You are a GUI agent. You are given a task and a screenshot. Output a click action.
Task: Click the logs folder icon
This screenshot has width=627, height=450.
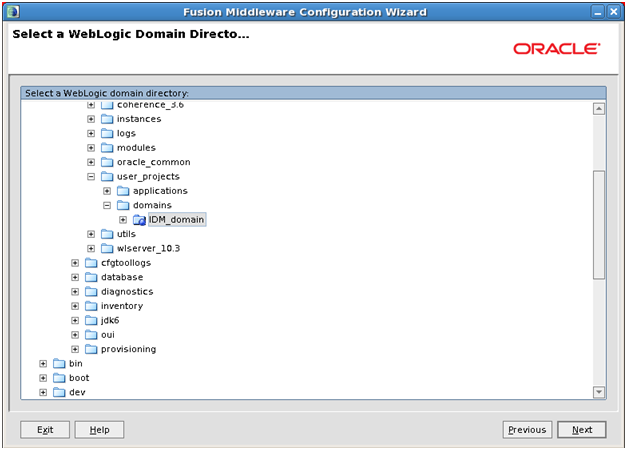click(x=107, y=134)
